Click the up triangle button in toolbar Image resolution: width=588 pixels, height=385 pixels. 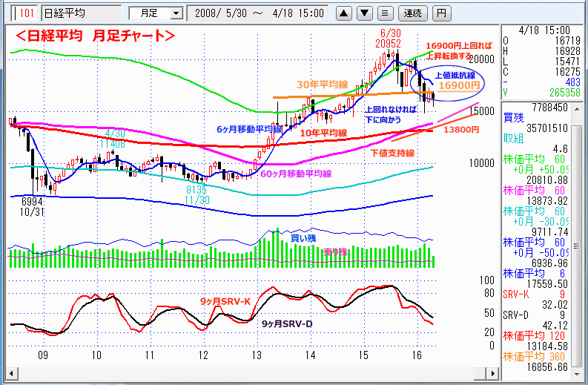pyautogui.click(x=344, y=13)
